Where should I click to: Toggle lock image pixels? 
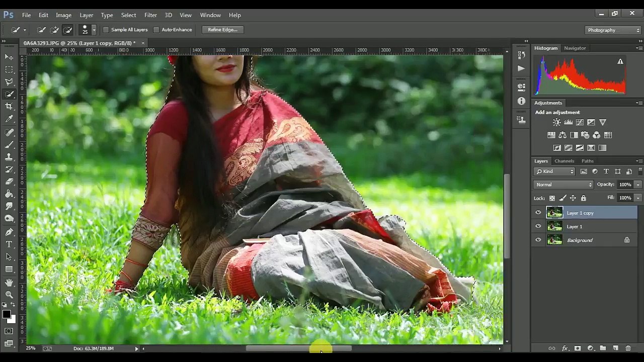562,198
